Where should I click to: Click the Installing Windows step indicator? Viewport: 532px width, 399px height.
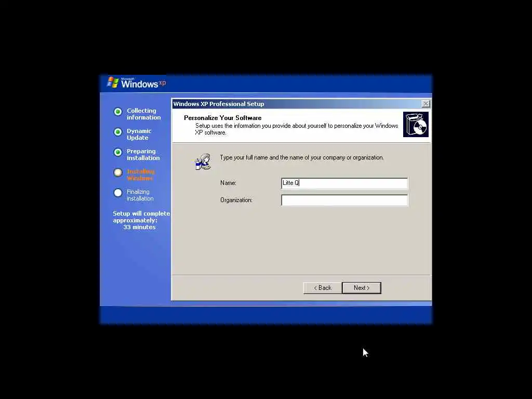(118, 172)
